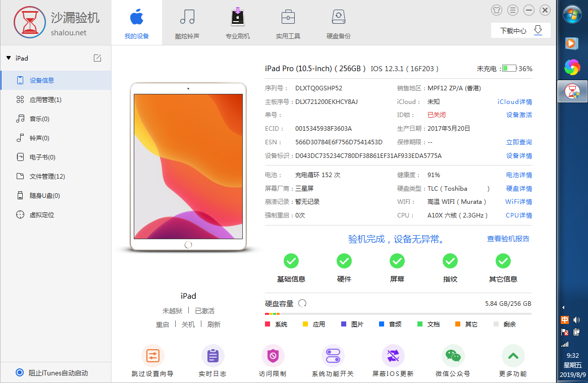The height and width of the screenshot is (383, 588).
Task: Expand 更多功能 chevron button
Action: tap(513, 356)
